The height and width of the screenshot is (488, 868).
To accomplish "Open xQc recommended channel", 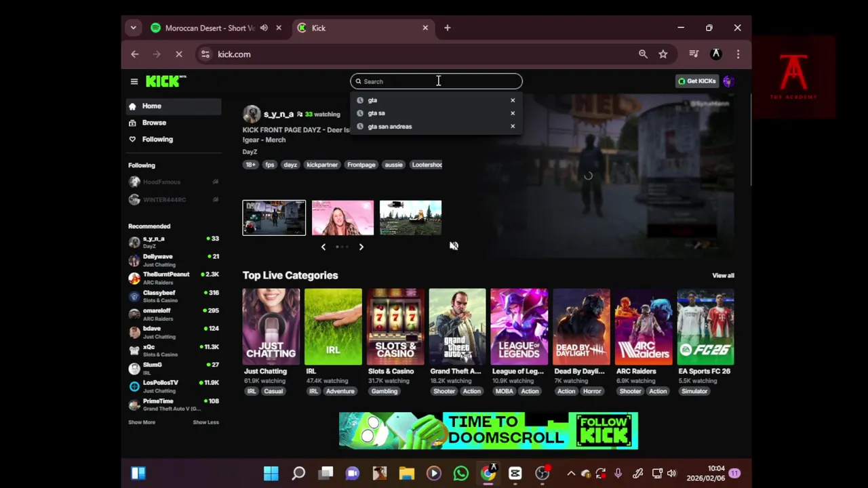I will (174, 350).
